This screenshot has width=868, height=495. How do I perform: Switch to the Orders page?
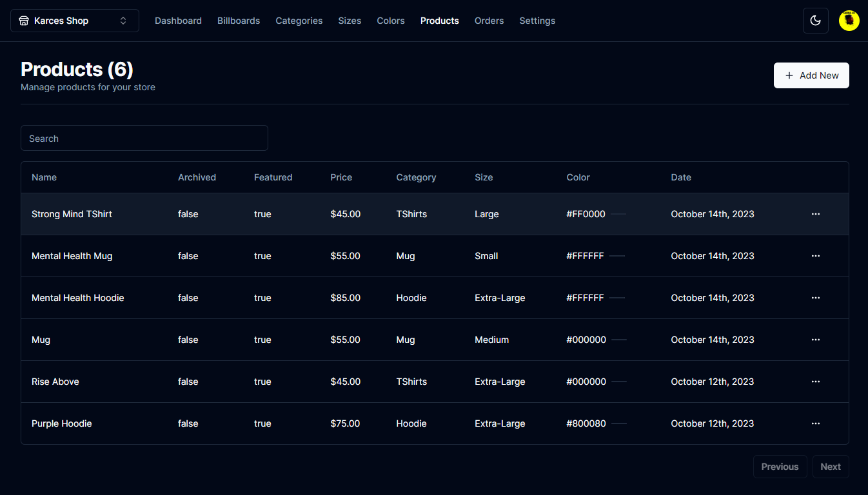click(x=489, y=20)
